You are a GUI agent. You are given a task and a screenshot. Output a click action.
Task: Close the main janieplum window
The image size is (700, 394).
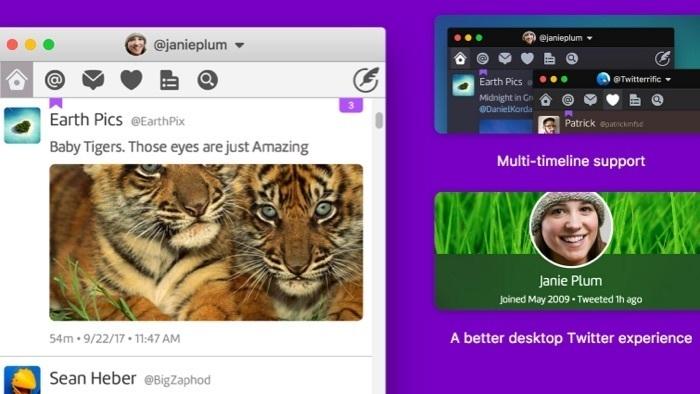pyautogui.click(x=12, y=45)
